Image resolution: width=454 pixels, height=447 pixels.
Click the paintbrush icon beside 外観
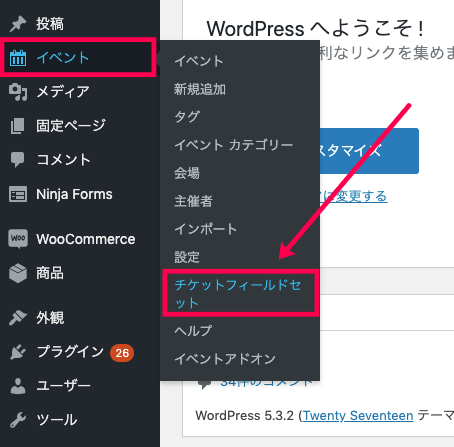click(x=18, y=318)
